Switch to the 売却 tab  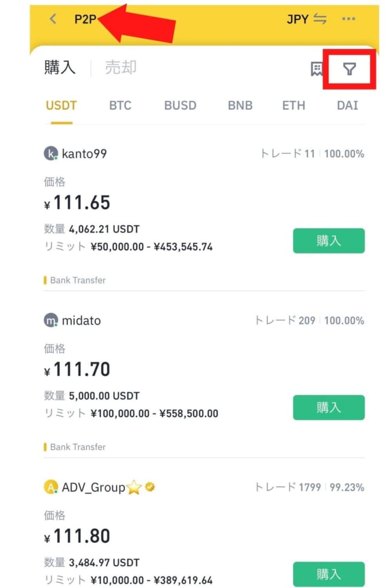[x=121, y=68]
